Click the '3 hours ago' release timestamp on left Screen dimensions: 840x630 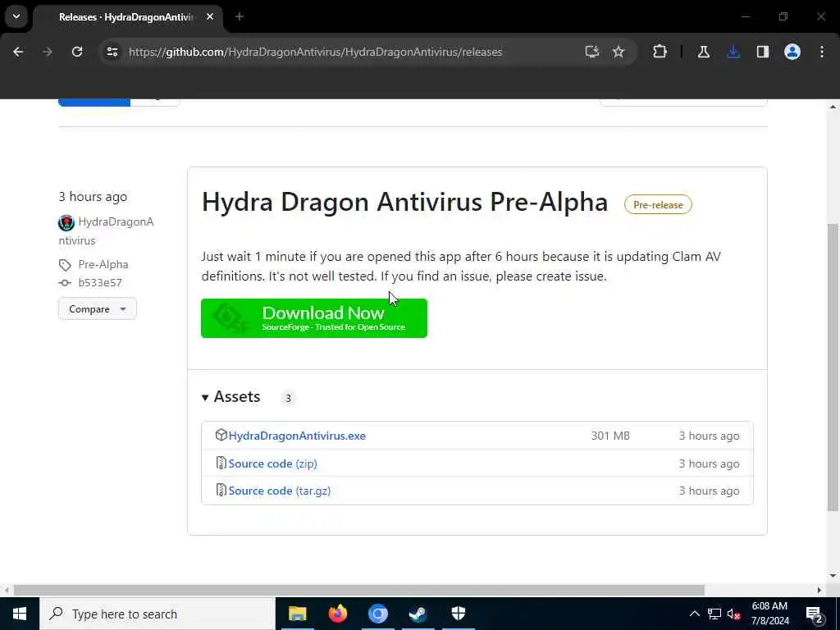click(x=93, y=197)
